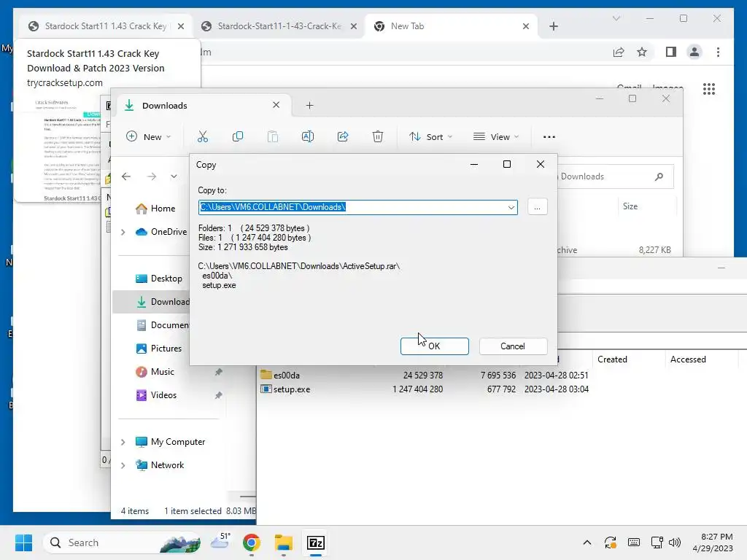Open Chrome tab search chevron

tap(616, 18)
